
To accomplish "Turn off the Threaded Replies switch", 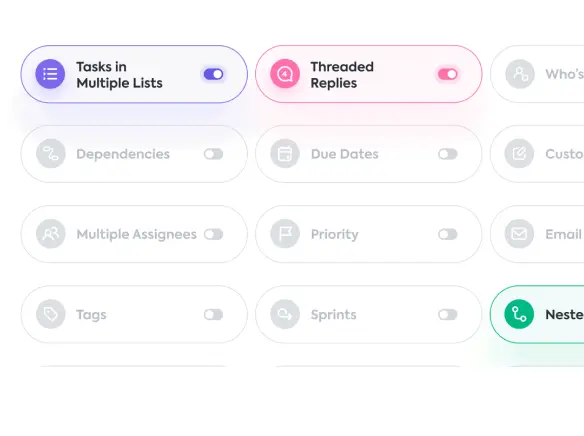I will click(x=448, y=74).
